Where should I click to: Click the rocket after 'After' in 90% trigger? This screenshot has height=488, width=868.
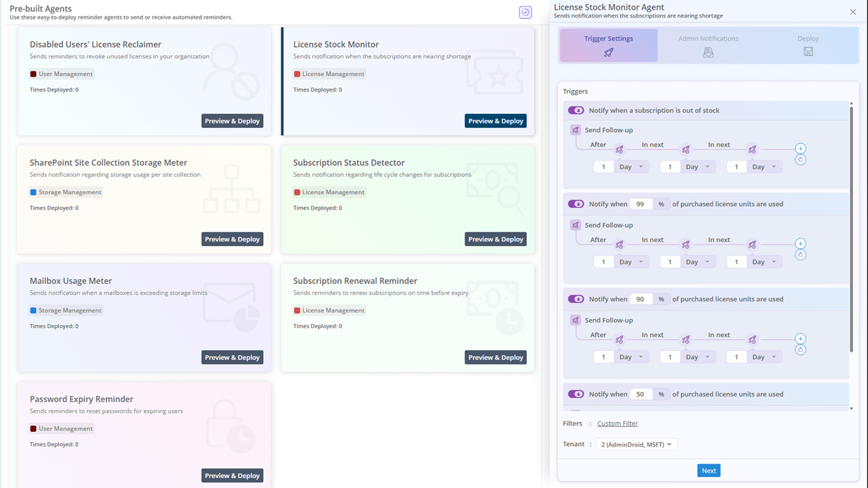point(619,340)
